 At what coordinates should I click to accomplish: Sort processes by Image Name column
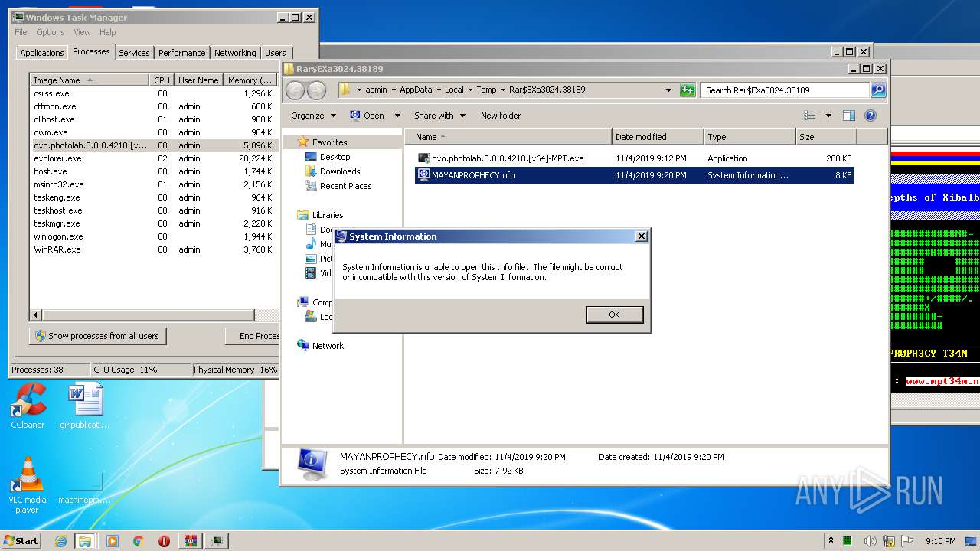(89, 80)
